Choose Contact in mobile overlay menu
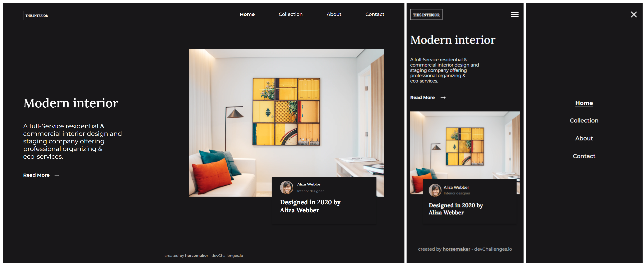This screenshot has width=644, height=264. tap(584, 156)
